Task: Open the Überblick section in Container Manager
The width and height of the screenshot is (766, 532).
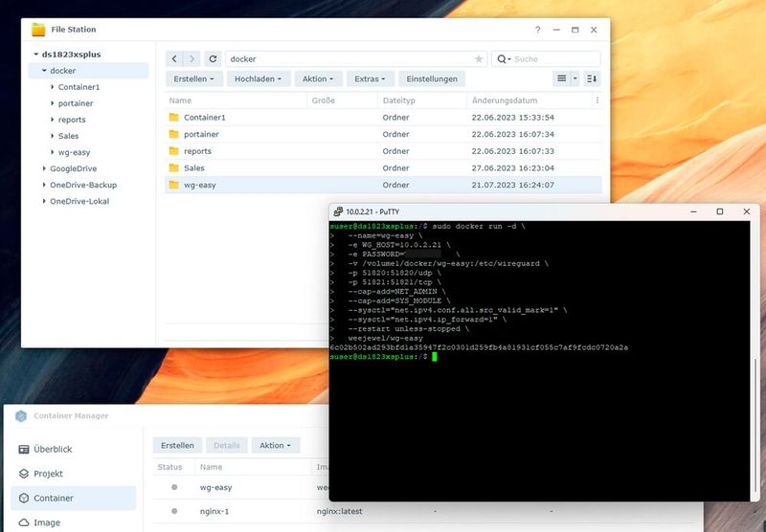Action: coord(53,449)
